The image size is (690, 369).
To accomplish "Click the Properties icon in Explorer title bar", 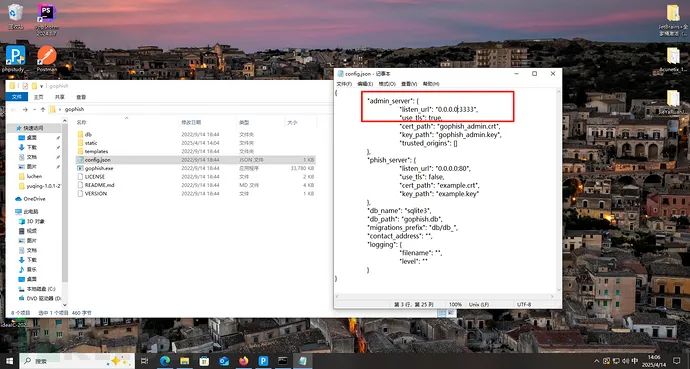I will click(x=25, y=86).
